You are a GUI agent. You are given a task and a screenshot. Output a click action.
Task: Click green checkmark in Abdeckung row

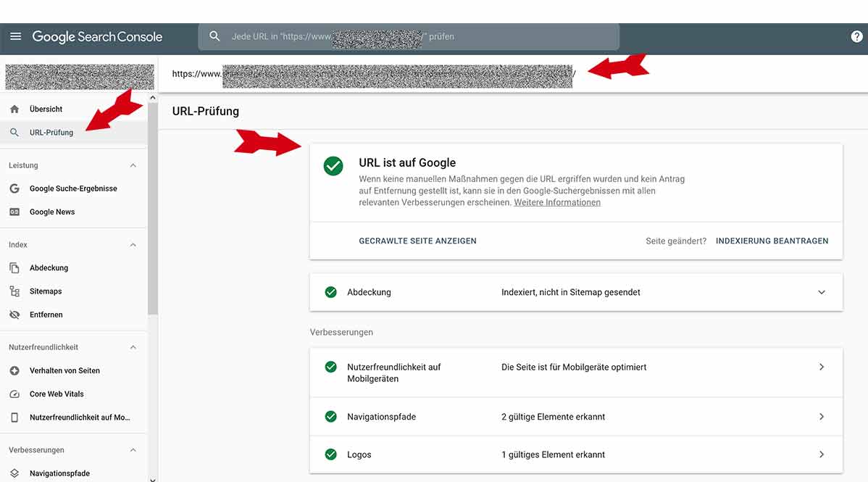(331, 292)
